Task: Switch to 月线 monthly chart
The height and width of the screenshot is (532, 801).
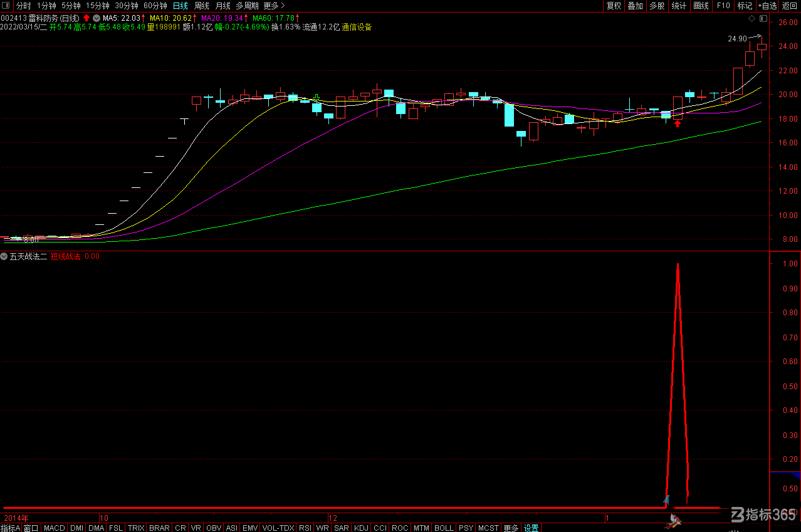Action: pyautogui.click(x=223, y=6)
